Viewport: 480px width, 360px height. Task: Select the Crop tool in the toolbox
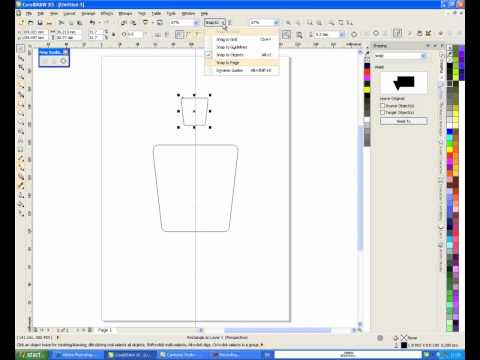pos(21,68)
